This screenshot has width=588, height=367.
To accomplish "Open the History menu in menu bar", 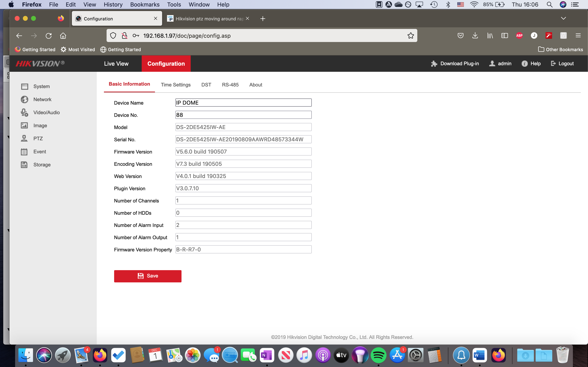I will [113, 4].
